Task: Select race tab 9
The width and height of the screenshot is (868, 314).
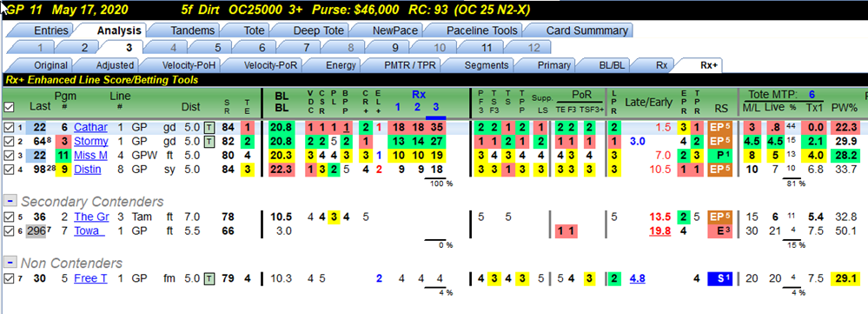Action: 395,48
